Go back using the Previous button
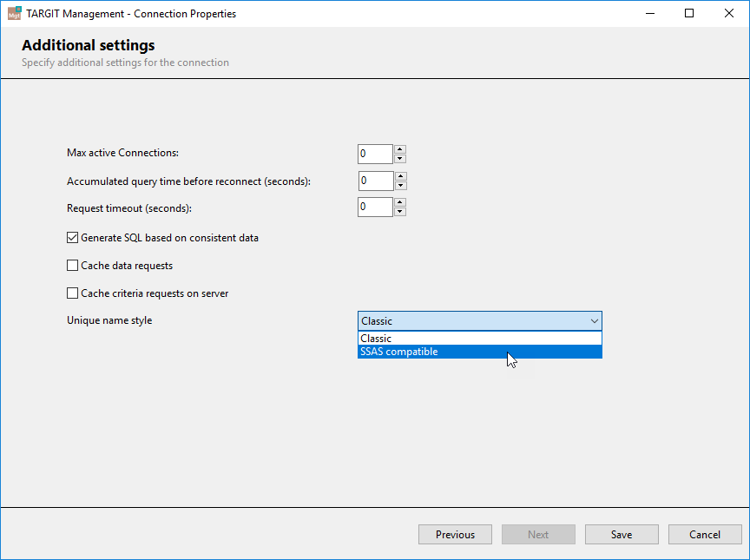This screenshot has width=750, height=560. [x=455, y=534]
